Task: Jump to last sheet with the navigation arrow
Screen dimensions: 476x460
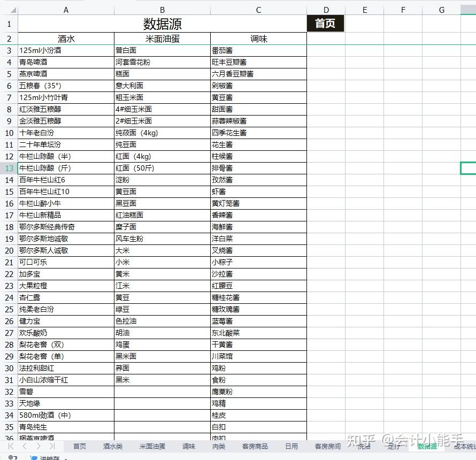Action: point(52,446)
